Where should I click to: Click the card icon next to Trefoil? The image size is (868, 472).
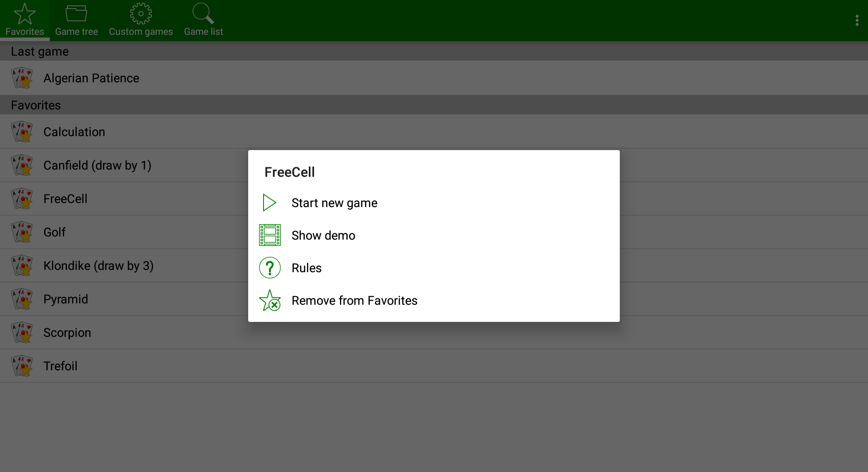22,366
